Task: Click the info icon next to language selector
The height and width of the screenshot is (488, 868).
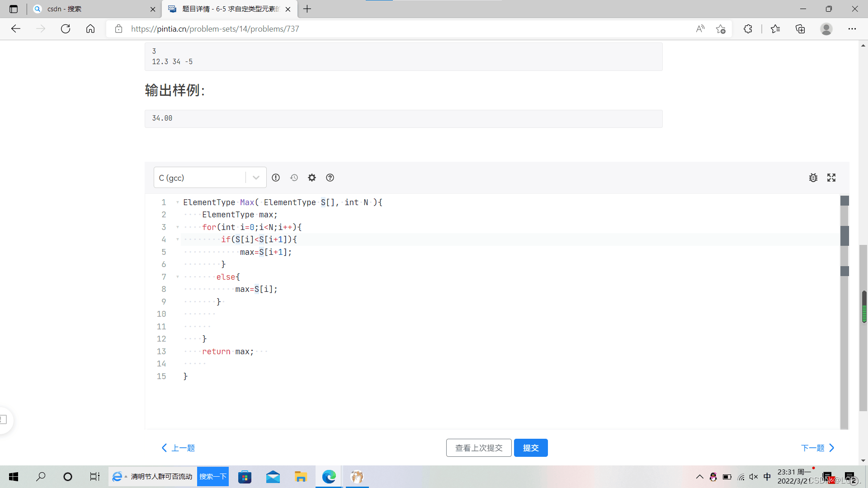Action: tap(275, 178)
